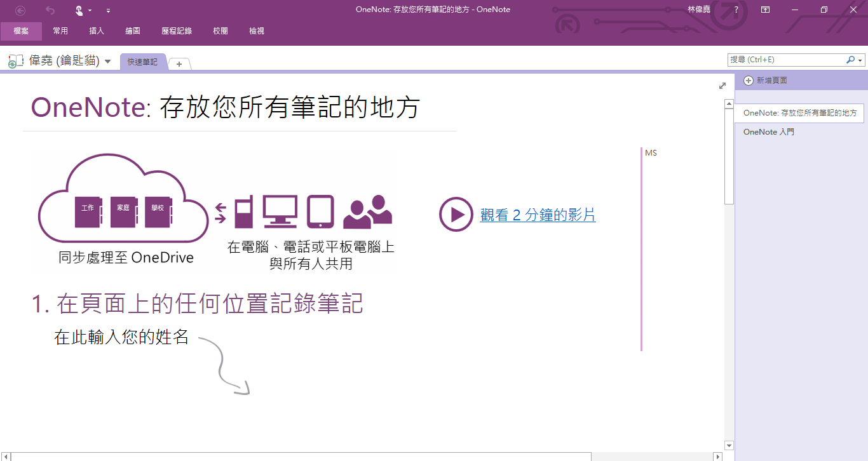Click the vertical scrollbar thumb

coord(729,157)
